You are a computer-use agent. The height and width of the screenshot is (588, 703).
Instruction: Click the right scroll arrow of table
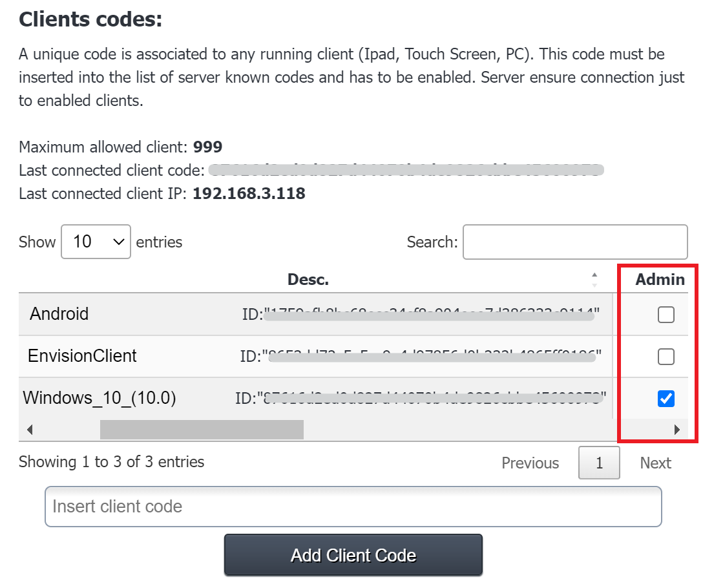coord(677,430)
